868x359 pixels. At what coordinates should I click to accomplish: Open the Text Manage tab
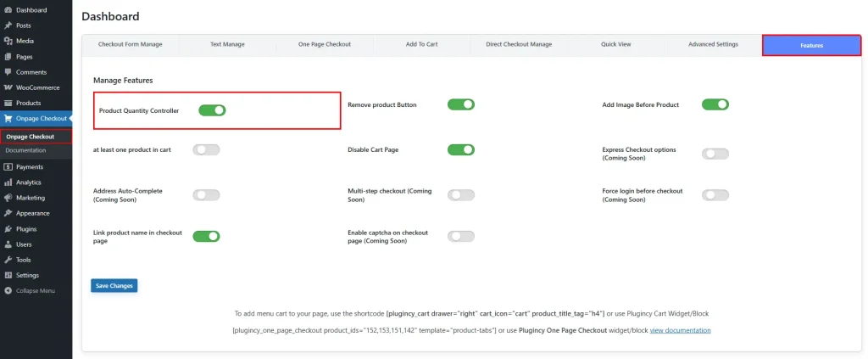click(227, 44)
